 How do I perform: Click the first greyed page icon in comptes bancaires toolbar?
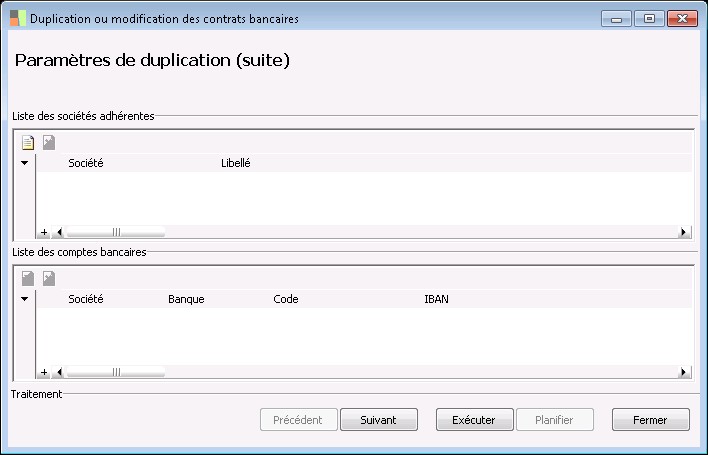[28, 279]
